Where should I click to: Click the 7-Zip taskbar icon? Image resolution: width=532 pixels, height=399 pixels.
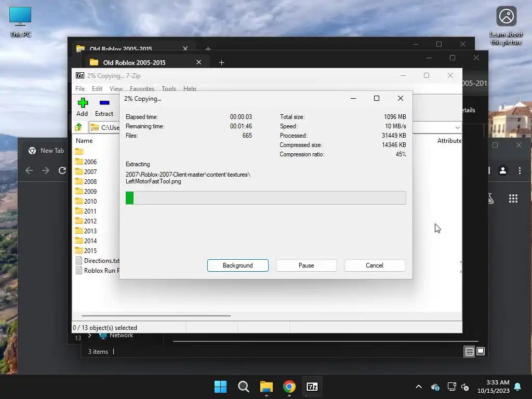(x=312, y=387)
